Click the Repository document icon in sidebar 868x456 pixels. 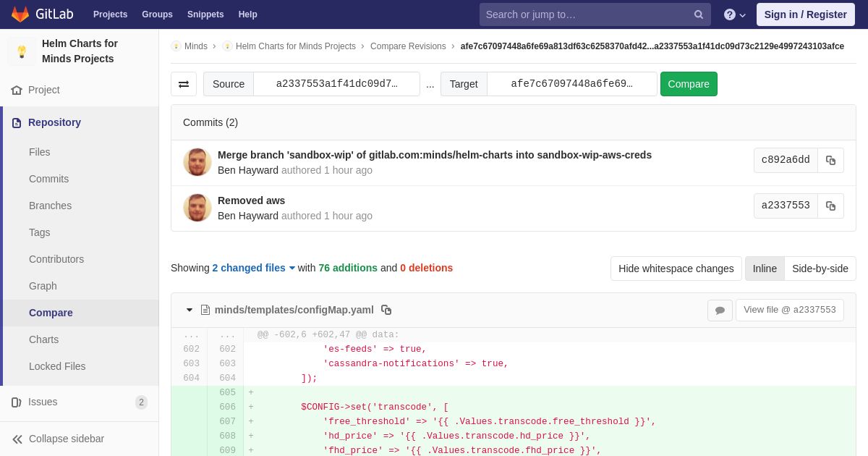(17, 123)
